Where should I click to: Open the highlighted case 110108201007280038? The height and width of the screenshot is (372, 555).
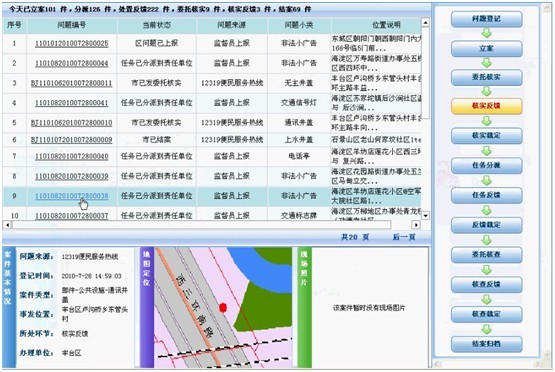[71, 196]
